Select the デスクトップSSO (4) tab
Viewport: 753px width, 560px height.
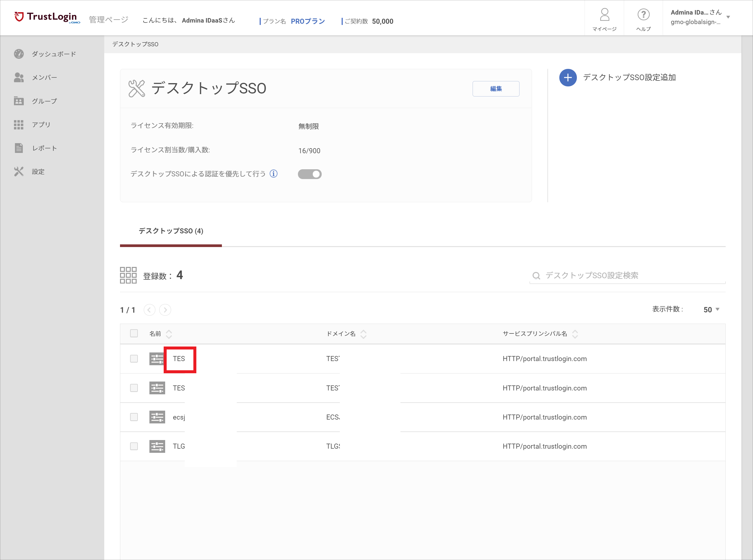(171, 231)
